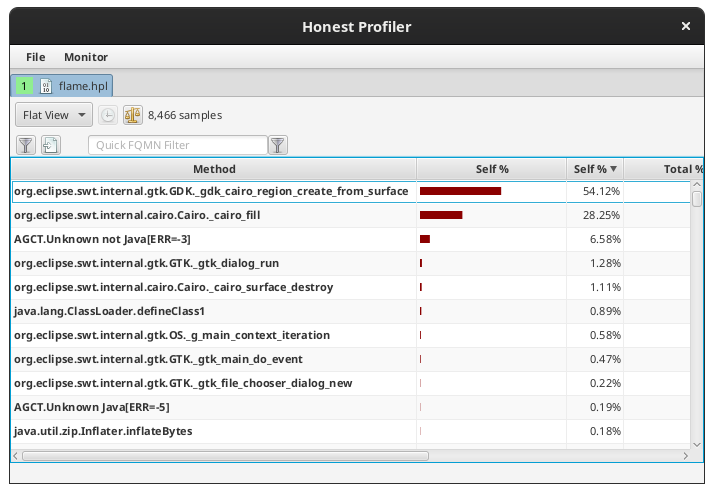Click the horizontal scrollbar thumb
Image resolution: width=714 pixels, height=493 pixels.
[225, 456]
